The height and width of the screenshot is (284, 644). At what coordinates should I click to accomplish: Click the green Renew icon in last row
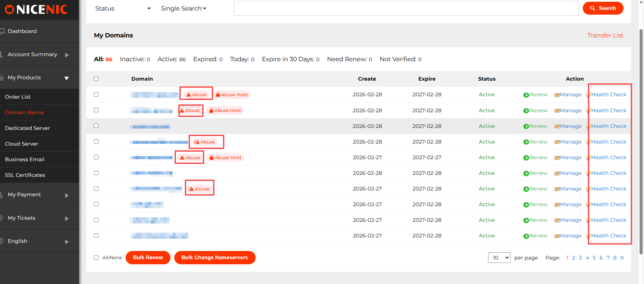tap(526, 236)
